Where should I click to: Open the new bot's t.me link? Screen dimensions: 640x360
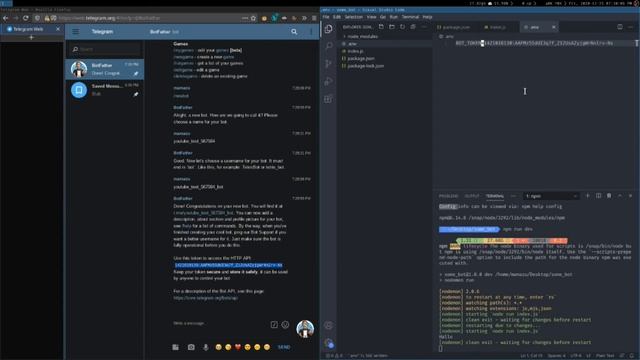tap(204, 213)
